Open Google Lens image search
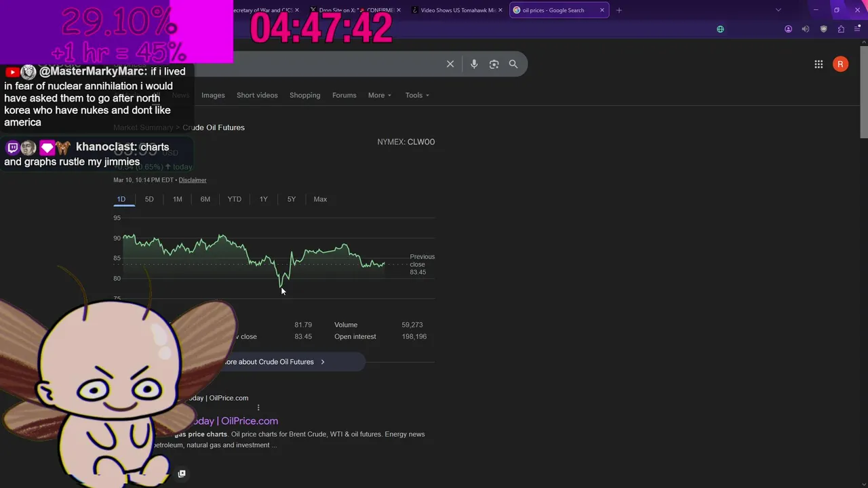Viewport: 868px width, 488px height. (494, 64)
